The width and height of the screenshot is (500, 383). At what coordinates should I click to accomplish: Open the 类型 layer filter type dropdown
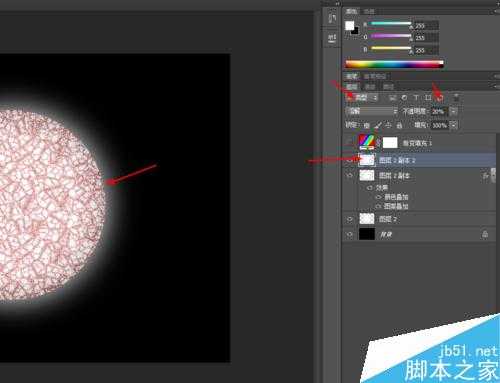click(x=362, y=98)
